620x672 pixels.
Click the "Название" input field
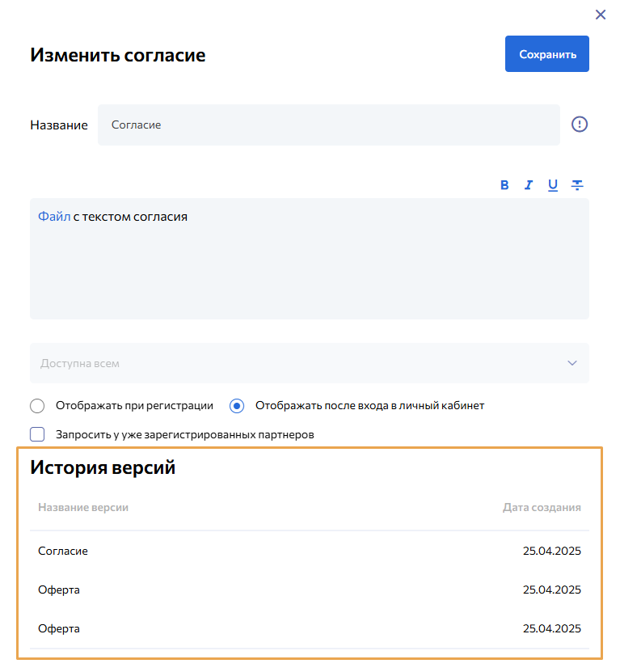328,125
